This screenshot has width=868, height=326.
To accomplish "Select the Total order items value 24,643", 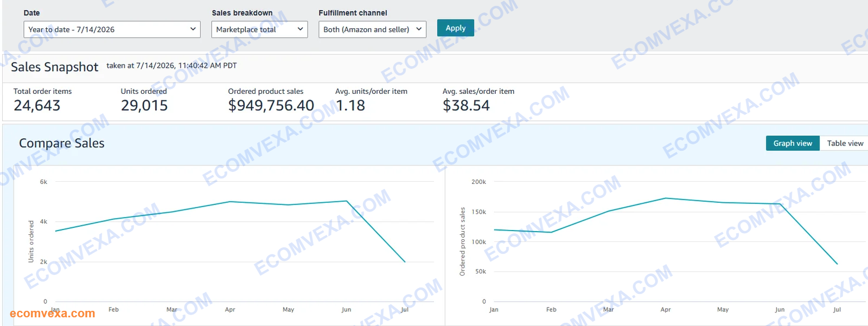I will tap(37, 105).
